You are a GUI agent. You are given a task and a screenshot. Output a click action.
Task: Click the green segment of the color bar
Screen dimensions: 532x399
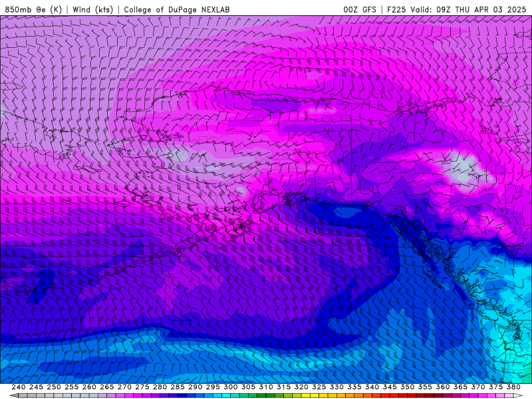point(261,396)
